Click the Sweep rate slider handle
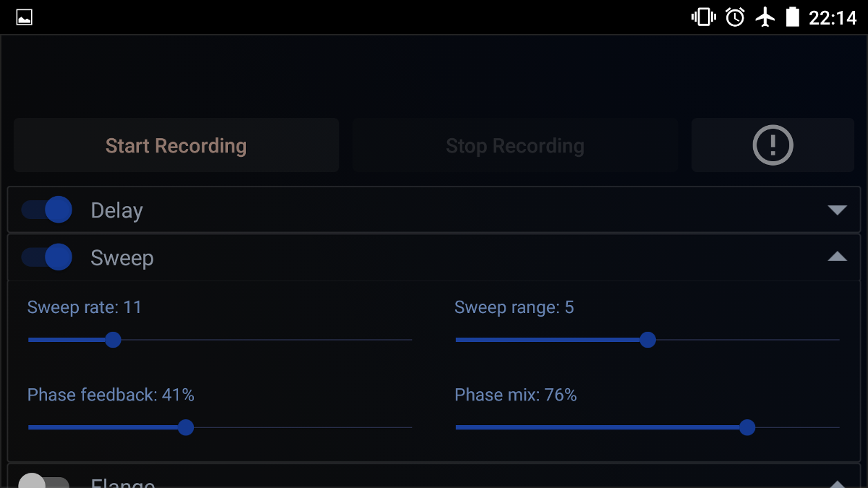This screenshot has width=868, height=488. tap(113, 340)
